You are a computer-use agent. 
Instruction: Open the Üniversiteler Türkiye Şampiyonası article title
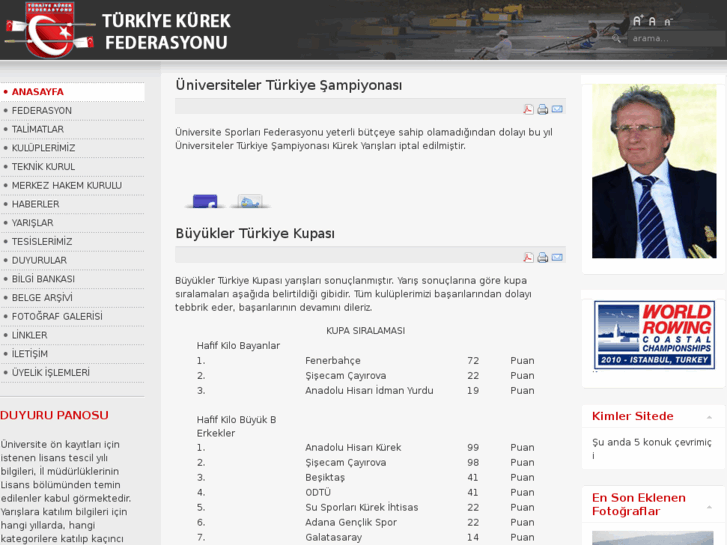(288, 86)
